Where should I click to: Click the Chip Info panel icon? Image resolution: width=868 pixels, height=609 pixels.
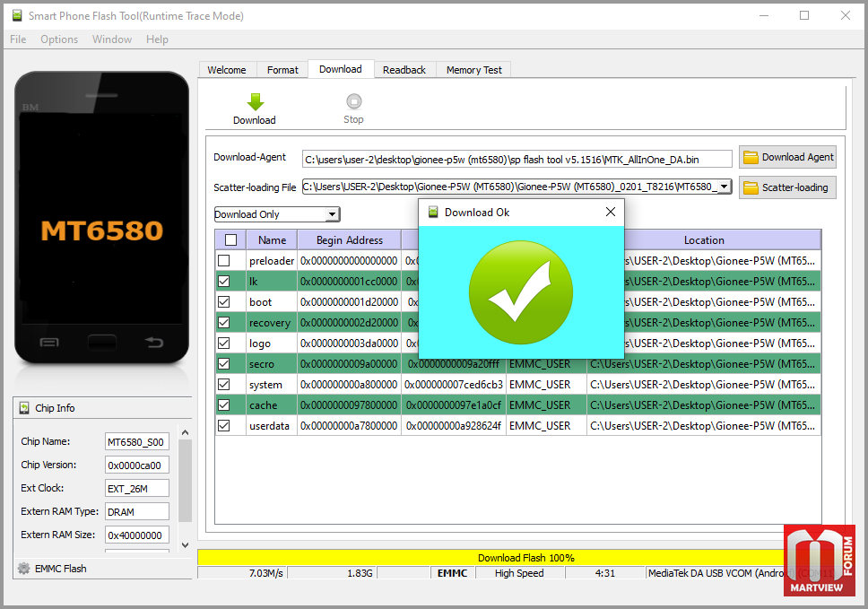click(24, 408)
